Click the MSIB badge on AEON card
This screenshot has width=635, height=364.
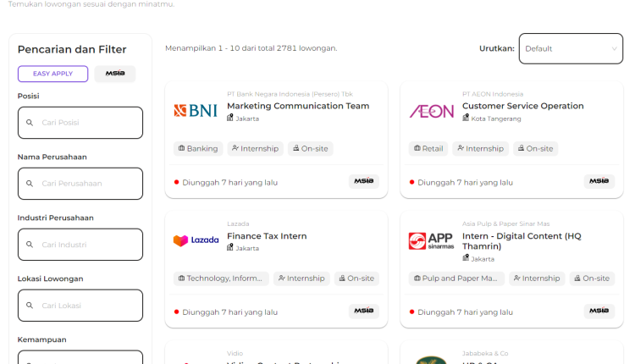point(599,181)
